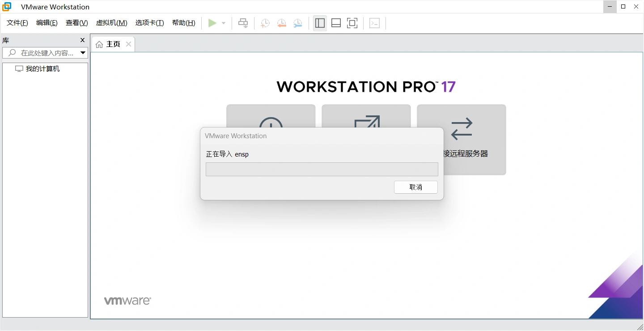Cancel the ensp import with 取消 button

click(x=415, y=187)
